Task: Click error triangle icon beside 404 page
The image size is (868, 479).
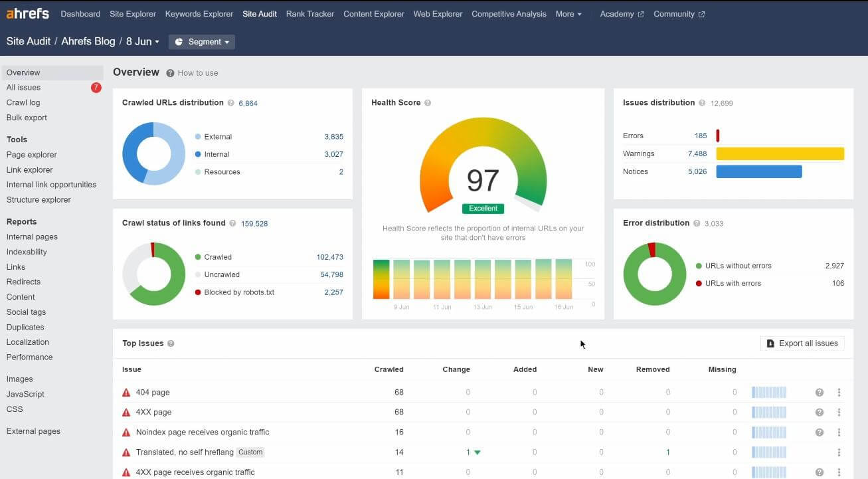Action: (x=126, y=393)
